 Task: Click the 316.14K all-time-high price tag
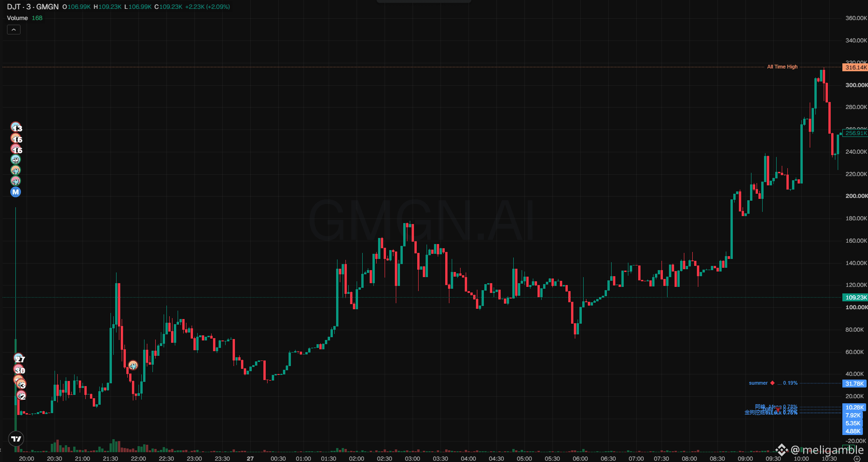(855, 67)
